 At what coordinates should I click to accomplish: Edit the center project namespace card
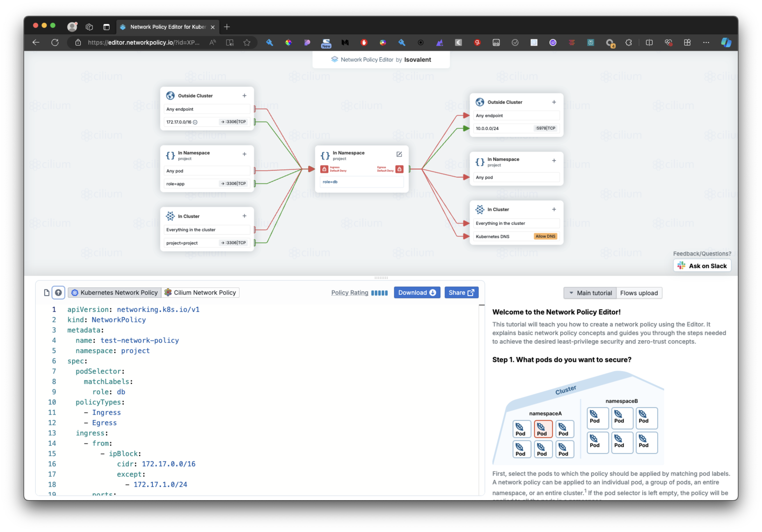[x=399, y=154]
